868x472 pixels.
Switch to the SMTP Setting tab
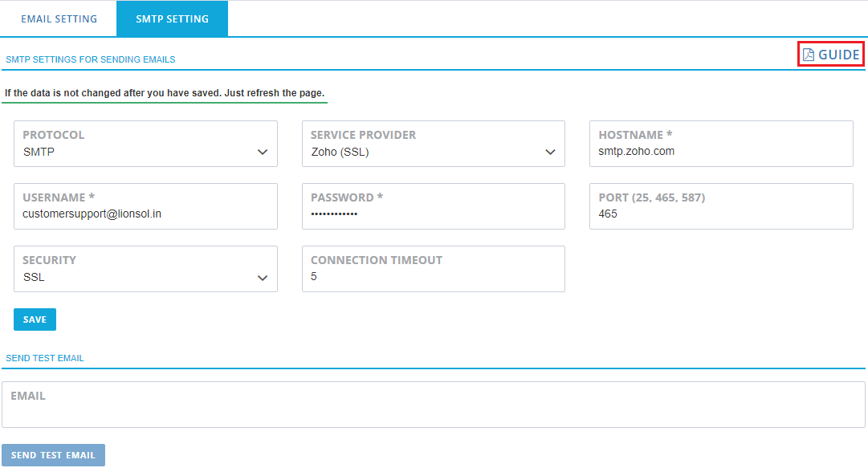point(172,18)
